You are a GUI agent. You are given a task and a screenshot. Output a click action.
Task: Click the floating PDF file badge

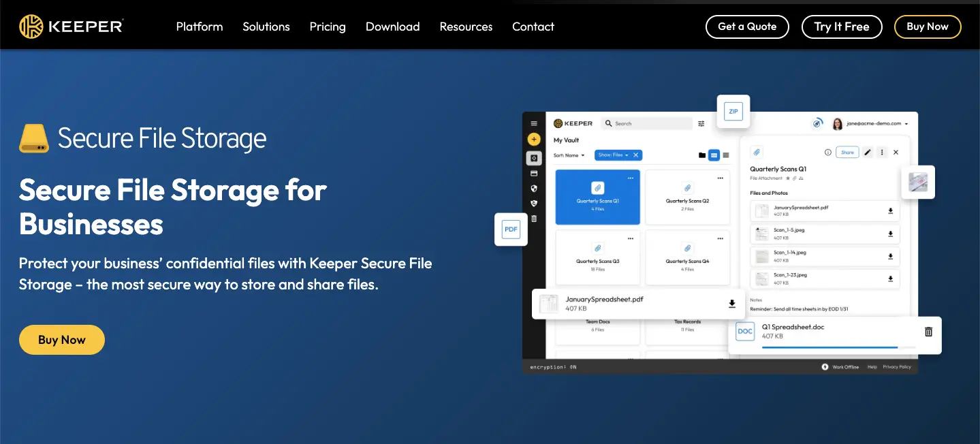(x=511, y=229)
